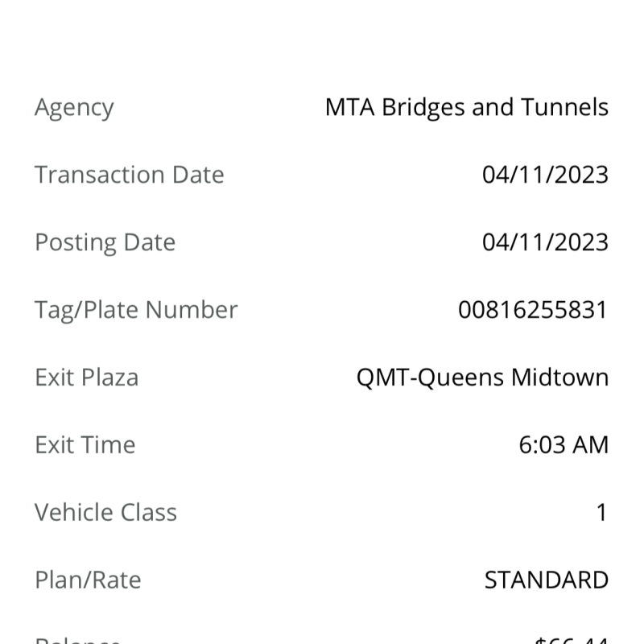Select QMT-Queens Midtown plaza value

[482, 378]
